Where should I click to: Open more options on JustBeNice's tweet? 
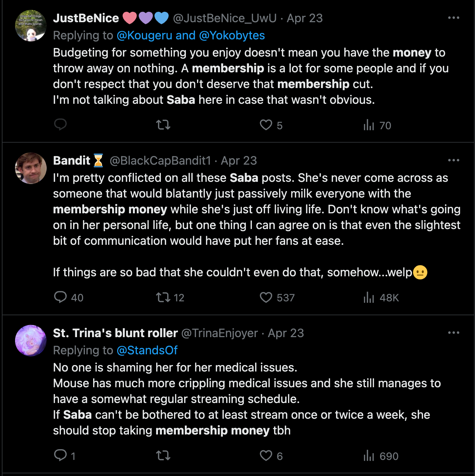[x=454, y=18]
